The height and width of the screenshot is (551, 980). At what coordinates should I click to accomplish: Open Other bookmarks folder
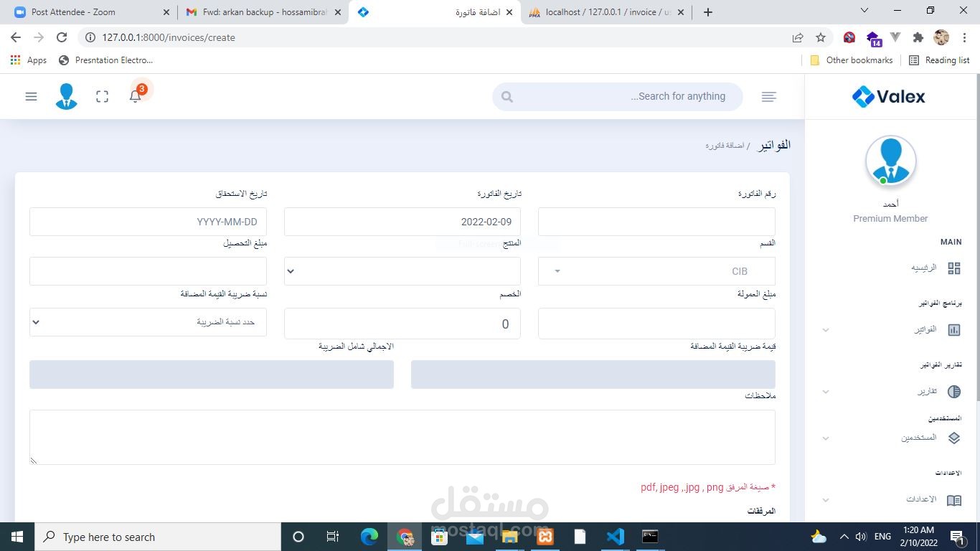click(x=852, y=60)
